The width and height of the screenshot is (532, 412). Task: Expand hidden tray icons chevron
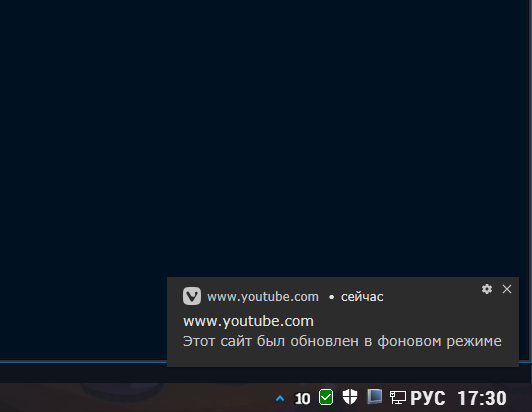280,398
